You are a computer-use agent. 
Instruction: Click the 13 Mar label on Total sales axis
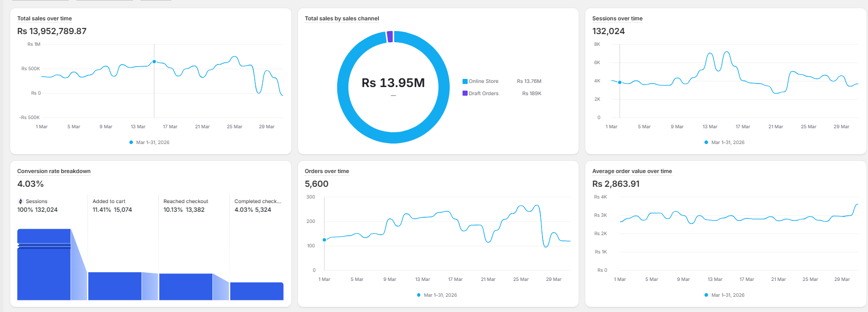pos(138,127)
